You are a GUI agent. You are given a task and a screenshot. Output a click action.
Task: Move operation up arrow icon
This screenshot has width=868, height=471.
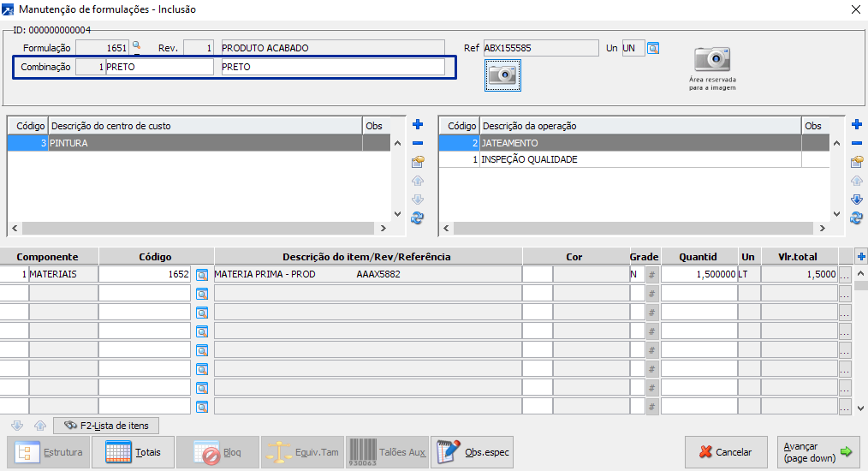click(x=857, y=181)
